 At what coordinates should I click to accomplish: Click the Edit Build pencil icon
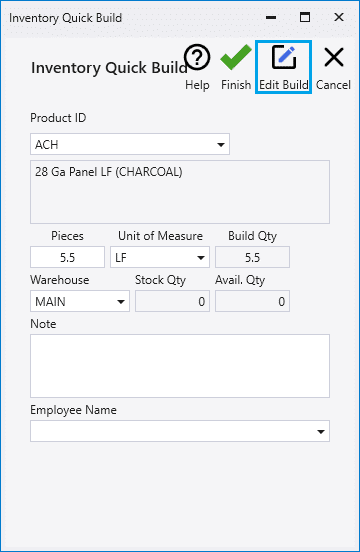tap(284, 57)
